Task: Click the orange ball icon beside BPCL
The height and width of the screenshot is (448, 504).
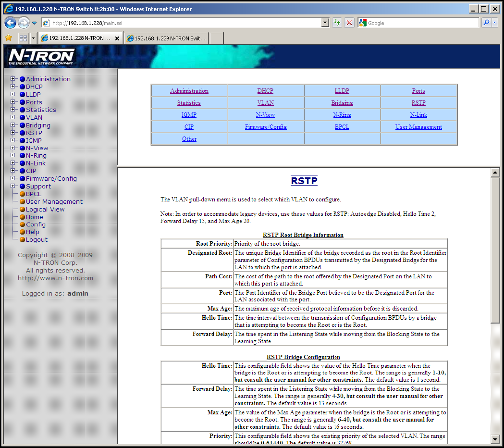Action: point(22,194)
